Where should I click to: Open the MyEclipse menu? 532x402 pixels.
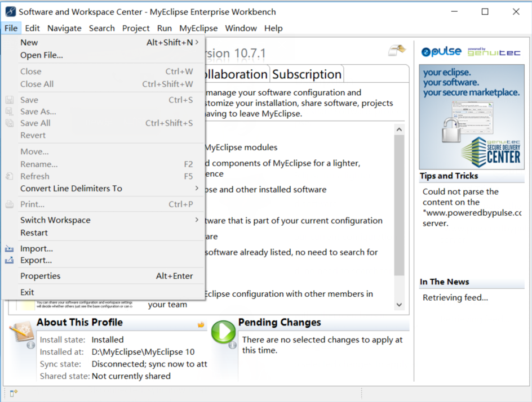click(x=198, y=28)
